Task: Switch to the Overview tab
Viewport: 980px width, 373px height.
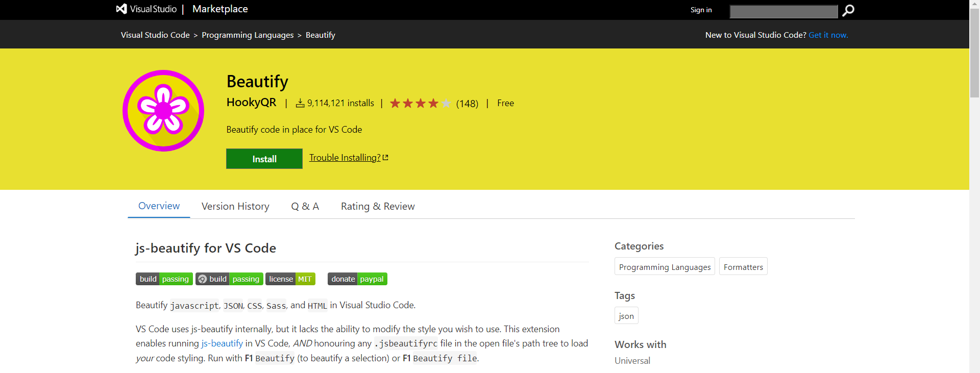Action: point(159,206)
